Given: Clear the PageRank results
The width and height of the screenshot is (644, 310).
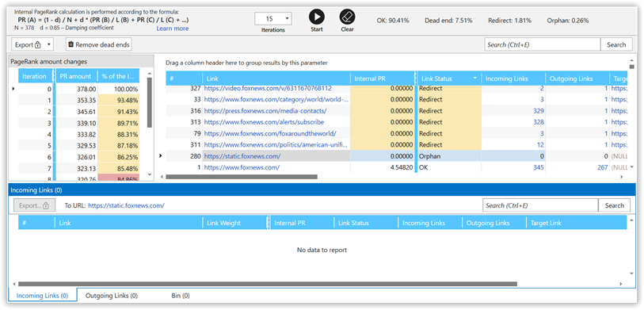Looking at the screenshot, I should 347,17.
